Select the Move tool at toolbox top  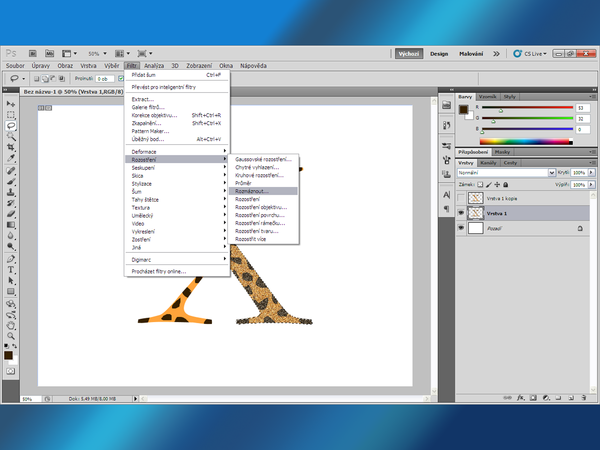pos(11,103)
